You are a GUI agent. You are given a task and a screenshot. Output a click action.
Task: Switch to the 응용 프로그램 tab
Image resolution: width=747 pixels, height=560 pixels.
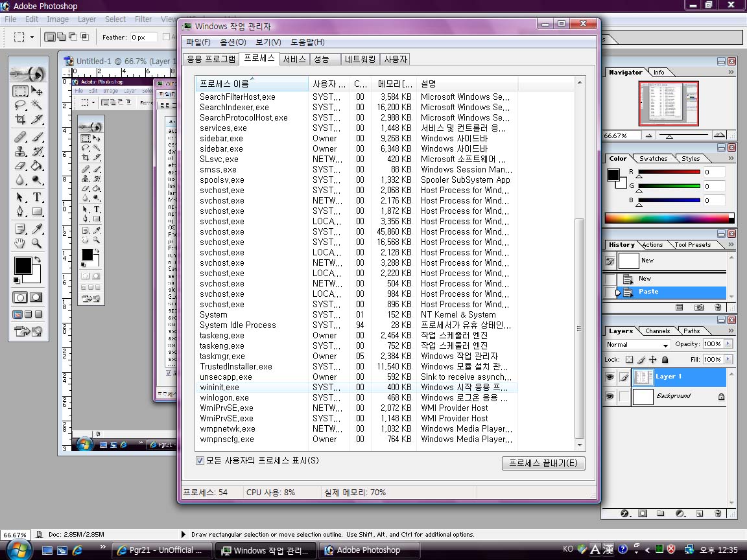click(211, 59)
